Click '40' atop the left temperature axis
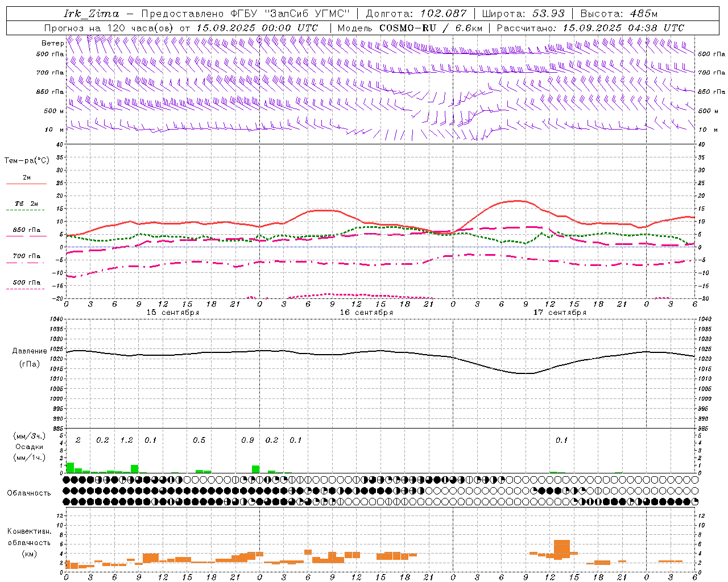The image size is (728, 582). pyautogui.click(x=60, y=144)
